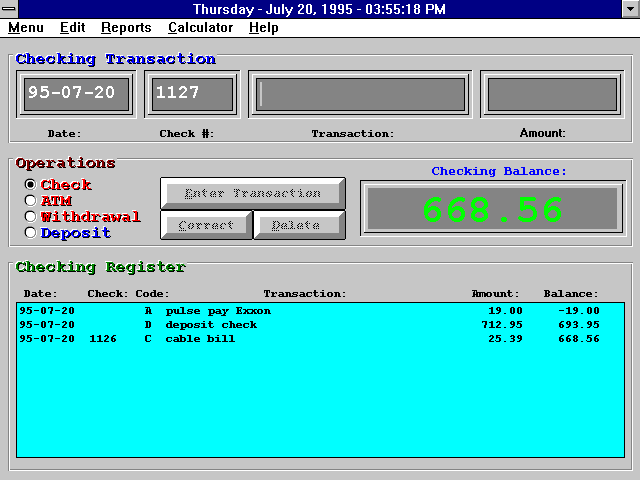The image size is (640, 480).
Task: Click the Correct button
Action: (206, 225)
